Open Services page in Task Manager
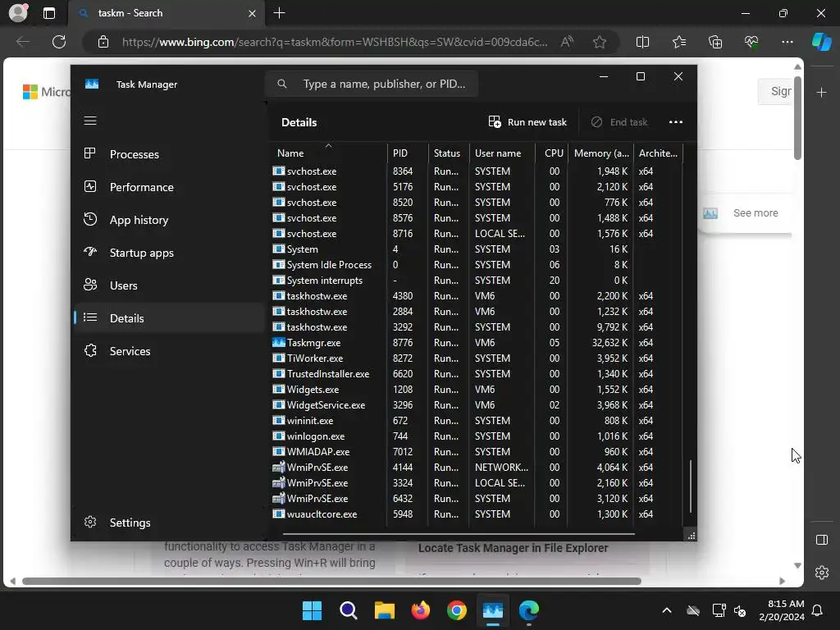840x630 pixels. click(169, 351)
